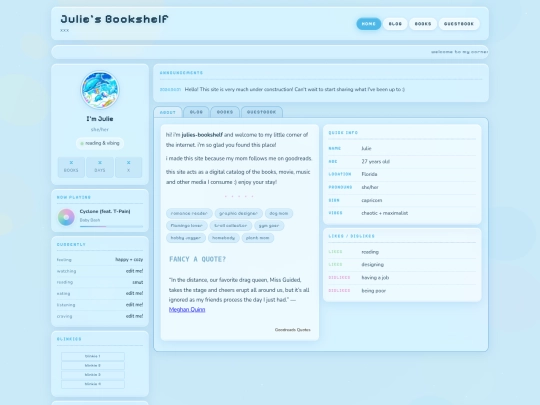
Task: Click the 'Now Playing' section heading
Action: [x=74, y=197]
